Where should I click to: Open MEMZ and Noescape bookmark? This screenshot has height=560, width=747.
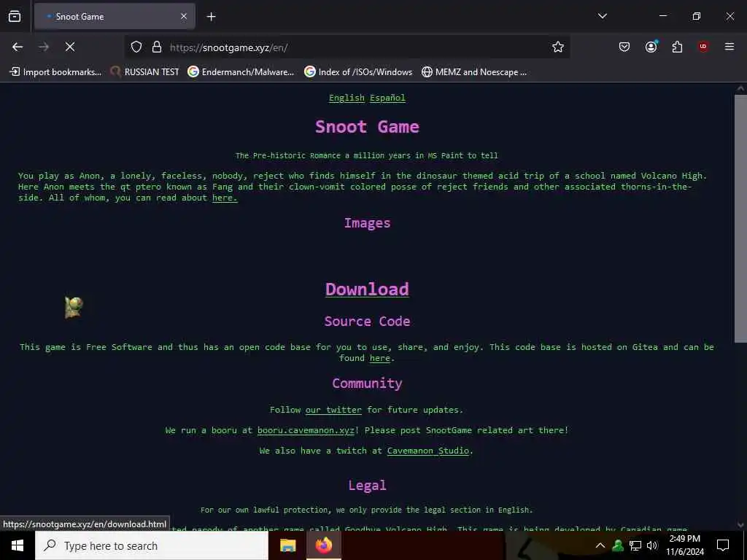pos(474,72)
